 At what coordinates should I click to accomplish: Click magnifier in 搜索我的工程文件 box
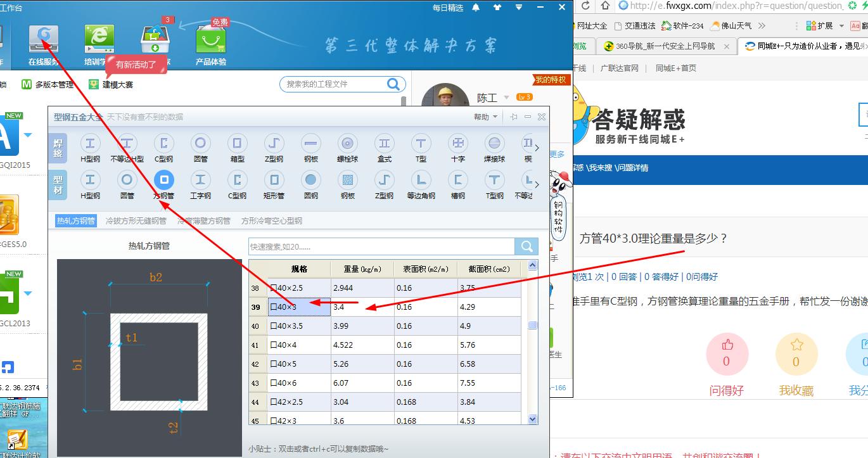coord(393,84)
